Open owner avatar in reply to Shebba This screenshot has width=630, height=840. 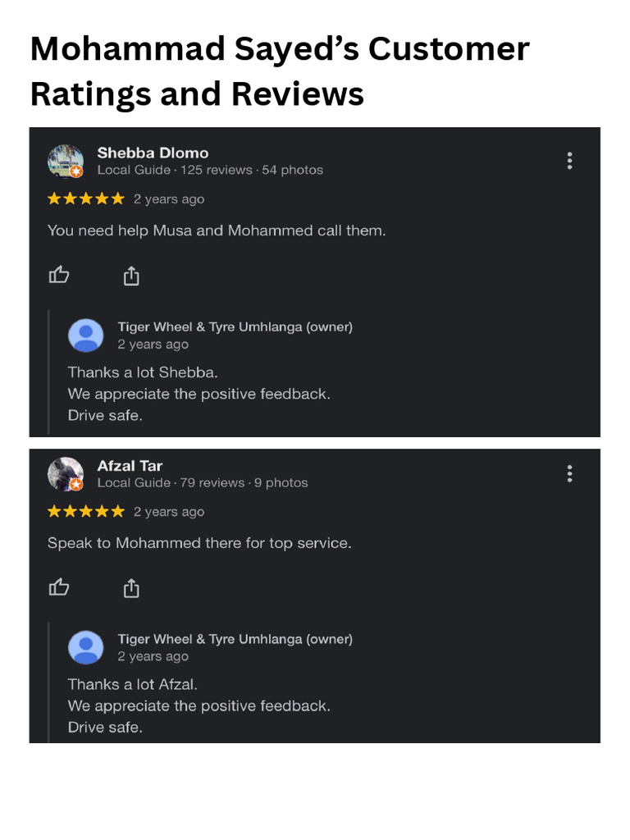pos(86,336)
